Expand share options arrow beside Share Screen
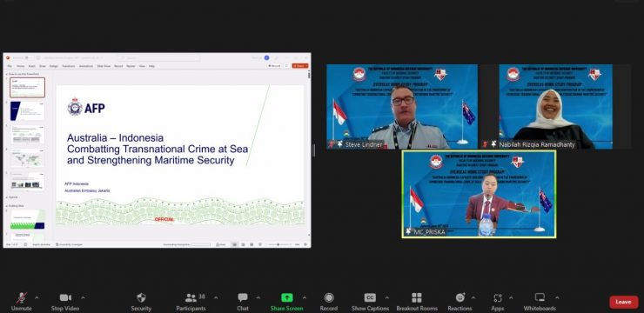 coord(305,298)
